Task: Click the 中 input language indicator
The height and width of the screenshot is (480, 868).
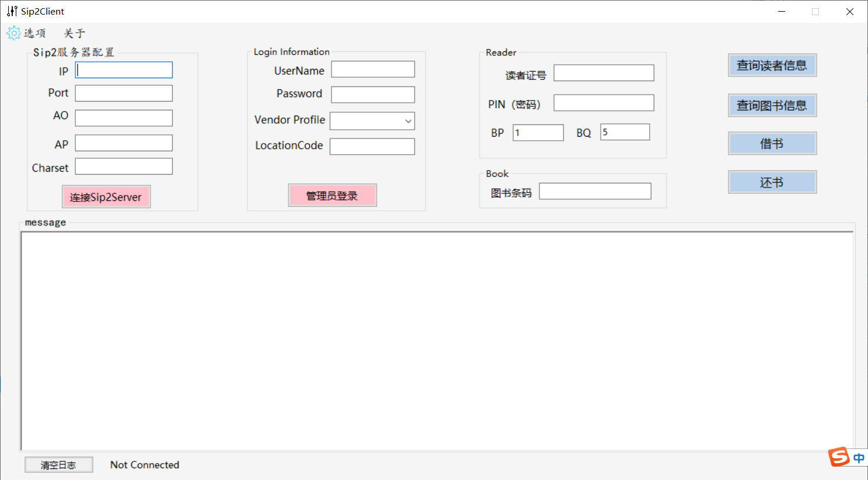Action: click(857, 458)
